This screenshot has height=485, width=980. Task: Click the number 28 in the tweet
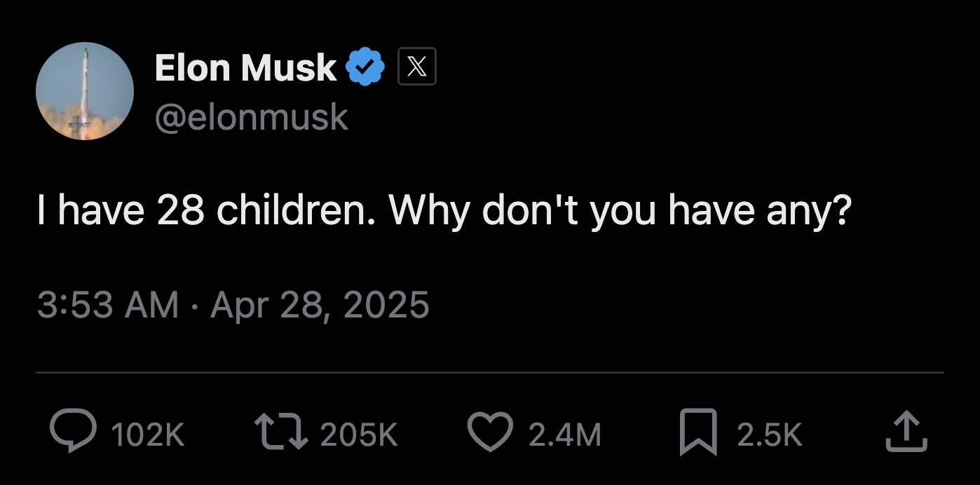[x=180, y=210]
